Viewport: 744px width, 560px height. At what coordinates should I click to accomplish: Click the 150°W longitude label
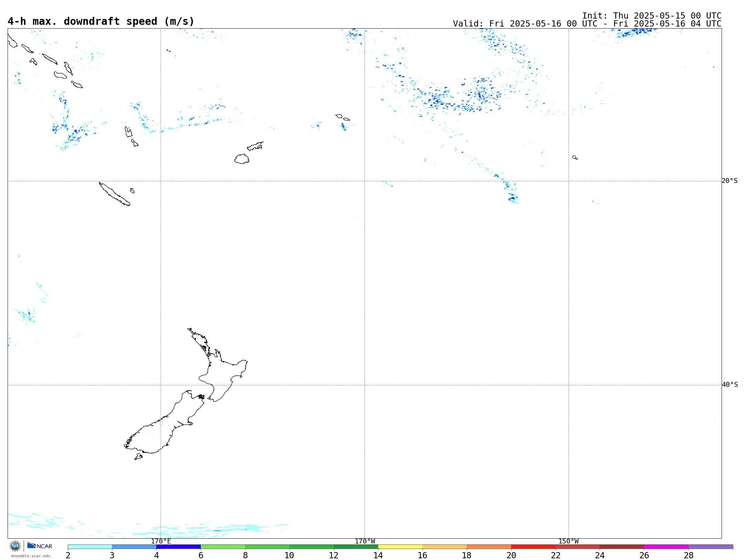click(x=569, y=541)
